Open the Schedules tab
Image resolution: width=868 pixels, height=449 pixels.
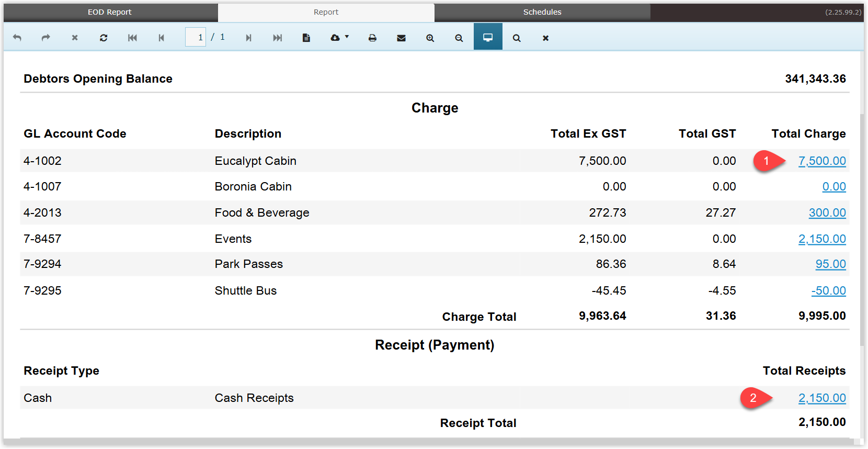(542, 12)
